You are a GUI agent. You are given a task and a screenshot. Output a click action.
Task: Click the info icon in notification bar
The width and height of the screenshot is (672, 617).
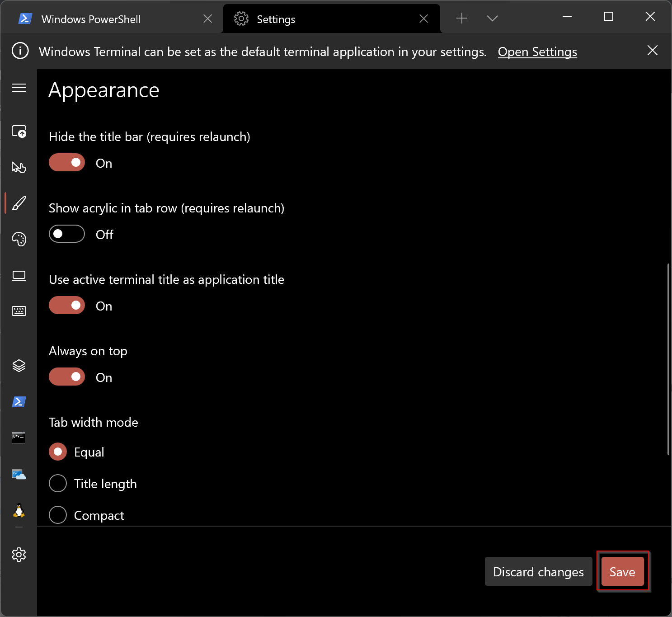click(x=20, y=51)
